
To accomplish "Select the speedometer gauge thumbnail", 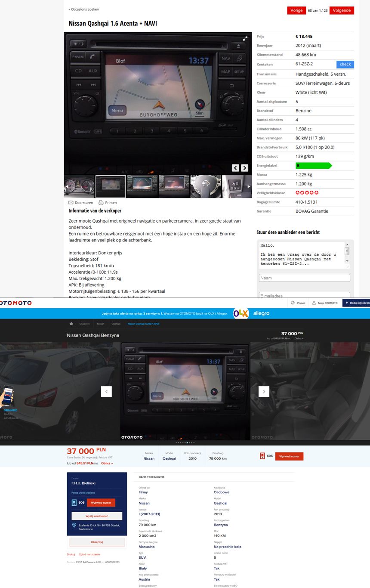I will click(79, 186).
